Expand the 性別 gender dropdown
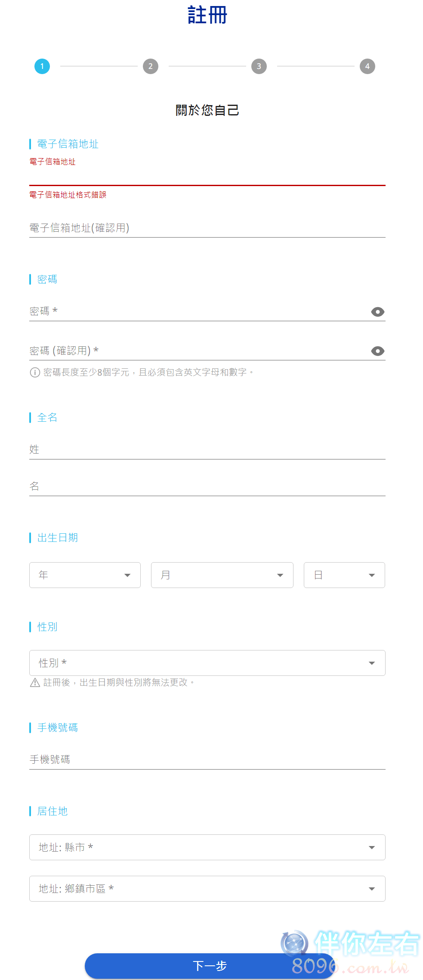 coord(207,663)
